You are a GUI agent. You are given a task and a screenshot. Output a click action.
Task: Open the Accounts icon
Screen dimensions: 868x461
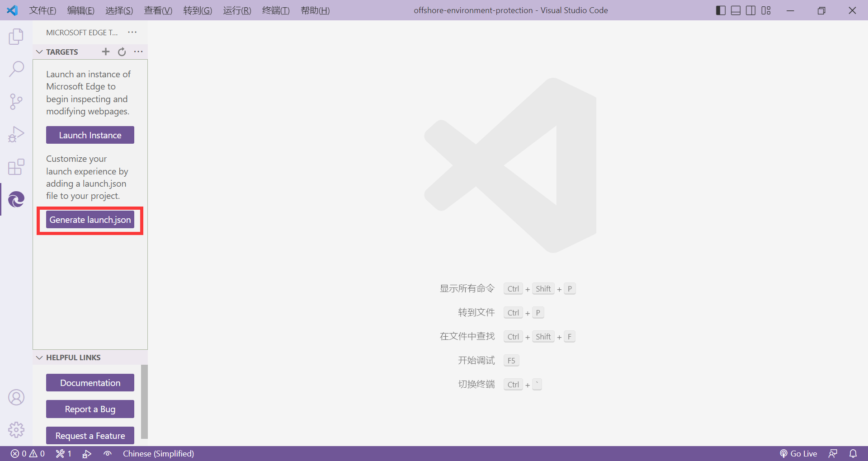tap(16, 397)
